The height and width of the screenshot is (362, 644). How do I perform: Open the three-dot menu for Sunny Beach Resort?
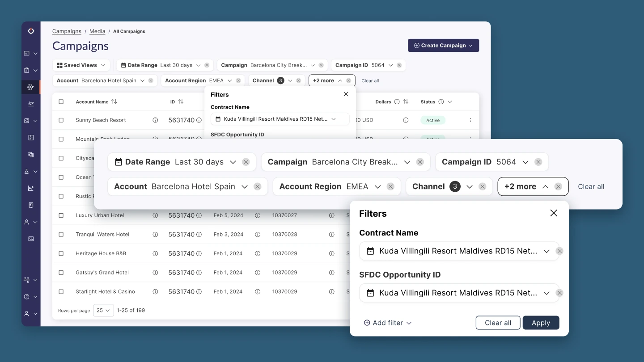coord(470,120)
